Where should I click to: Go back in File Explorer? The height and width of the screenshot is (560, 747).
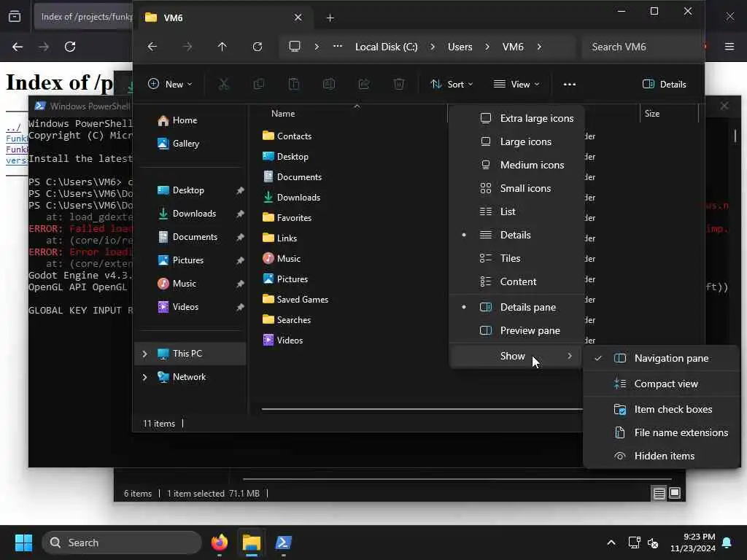152,47
